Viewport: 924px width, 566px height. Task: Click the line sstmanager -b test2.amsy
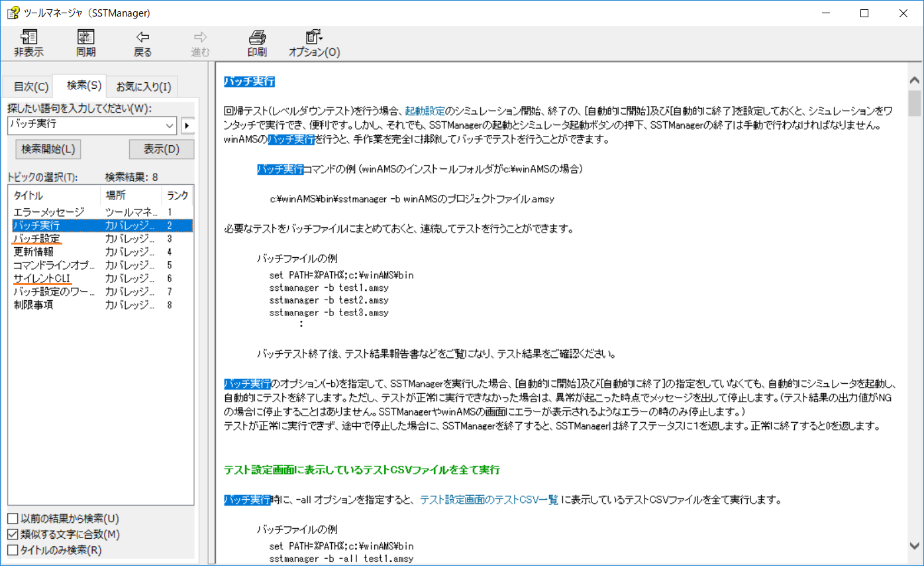(x=329, y=300)
